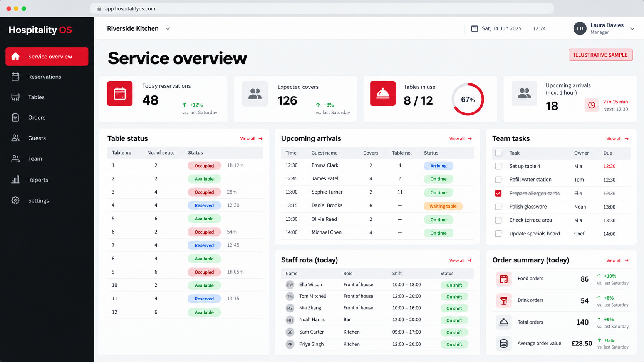Viewport: 644px width, 362px height.
Task: Click the calendar icon next to Reservations
Action: click(x=15, y=77)
